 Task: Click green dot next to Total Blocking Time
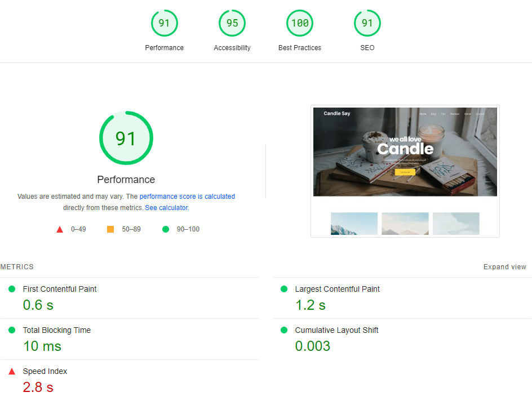[x=12, y=330]
